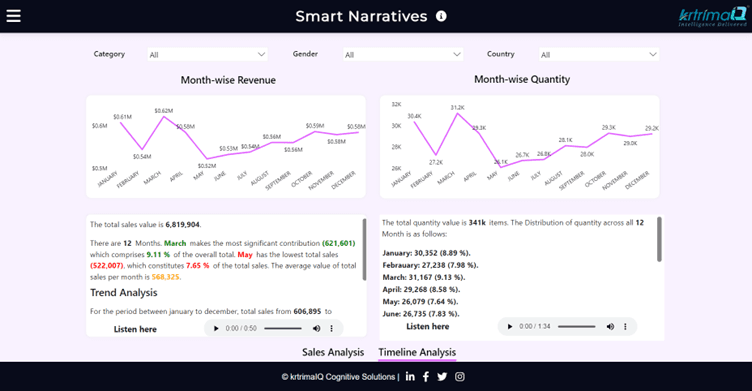Click the Month-wise Revenue chart title

(x=228, y=80)
